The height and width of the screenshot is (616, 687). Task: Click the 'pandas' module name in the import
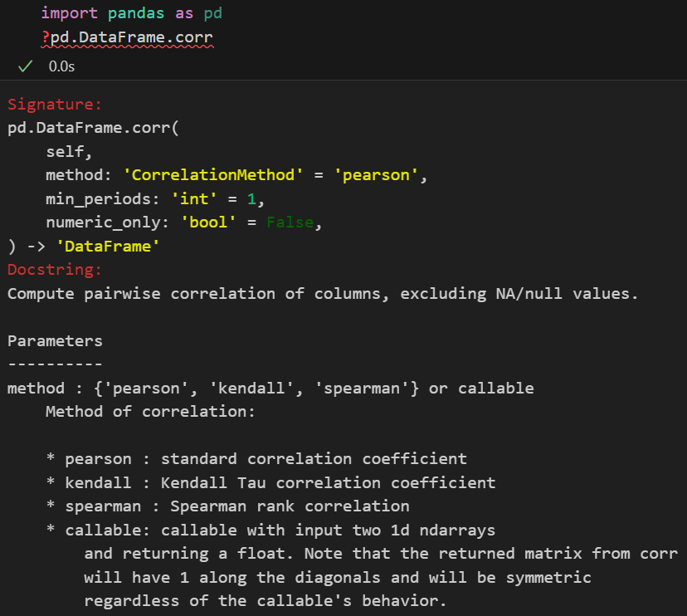(136, 13)
